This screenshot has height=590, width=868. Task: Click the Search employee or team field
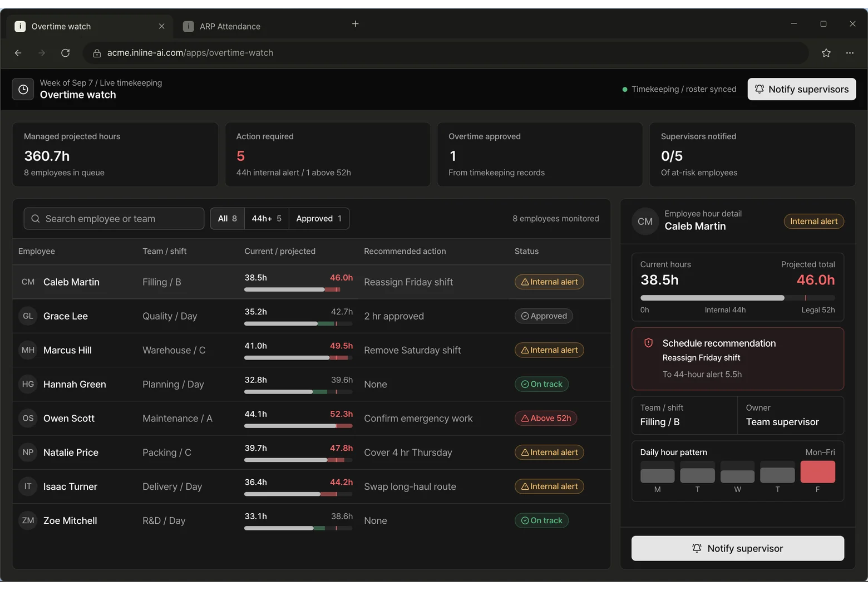114,219
